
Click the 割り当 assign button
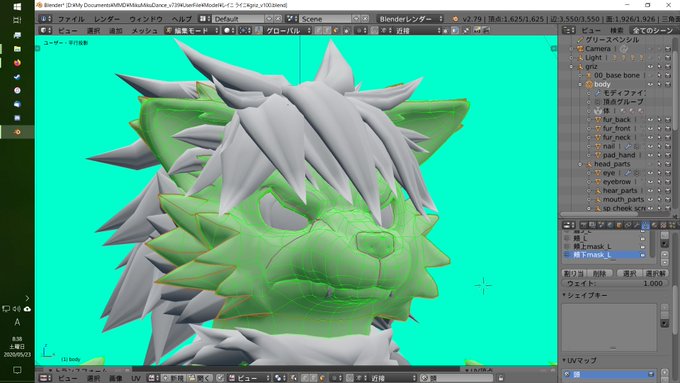[x=573, y=273]
